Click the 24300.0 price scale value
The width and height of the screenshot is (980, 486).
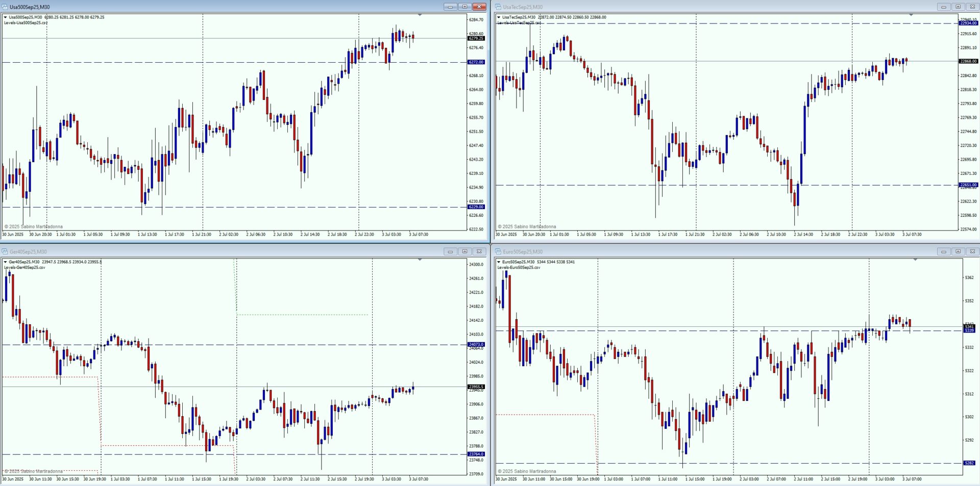(476, 265)
